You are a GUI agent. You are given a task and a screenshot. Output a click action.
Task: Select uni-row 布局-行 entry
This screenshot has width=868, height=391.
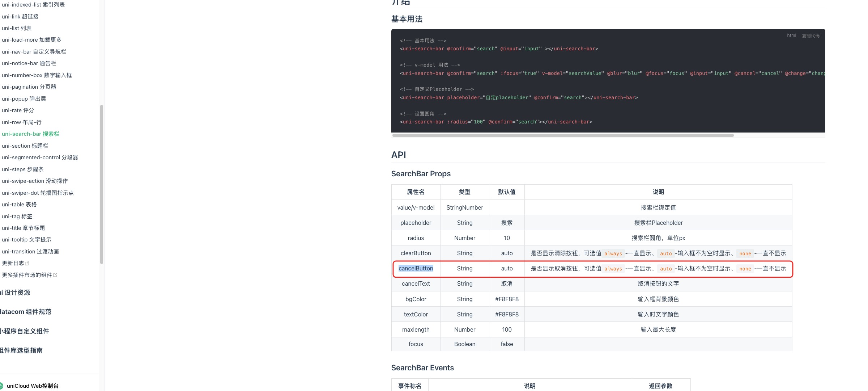[x=22, y=122]
